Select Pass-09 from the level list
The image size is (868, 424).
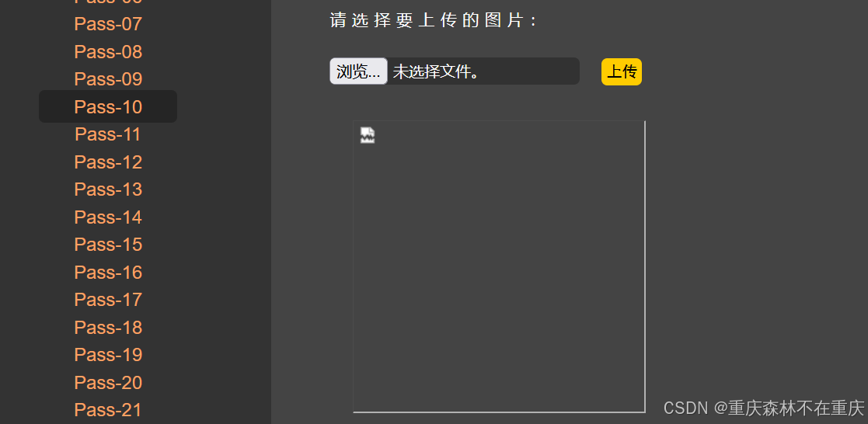pyautogui.click(x=108, y=79)
